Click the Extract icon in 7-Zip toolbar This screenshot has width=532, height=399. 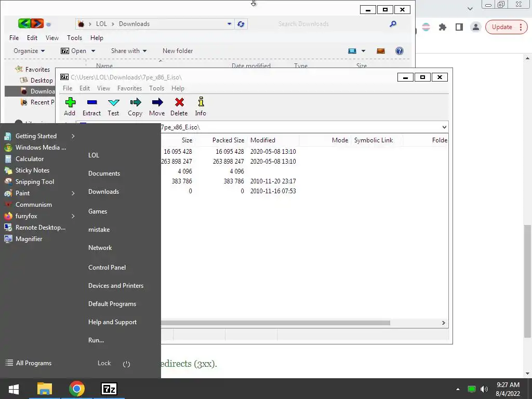tap(92, 102)
